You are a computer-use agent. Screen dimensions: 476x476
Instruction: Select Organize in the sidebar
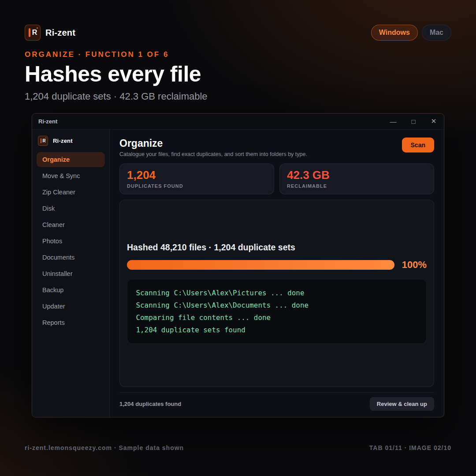[71, 160]
